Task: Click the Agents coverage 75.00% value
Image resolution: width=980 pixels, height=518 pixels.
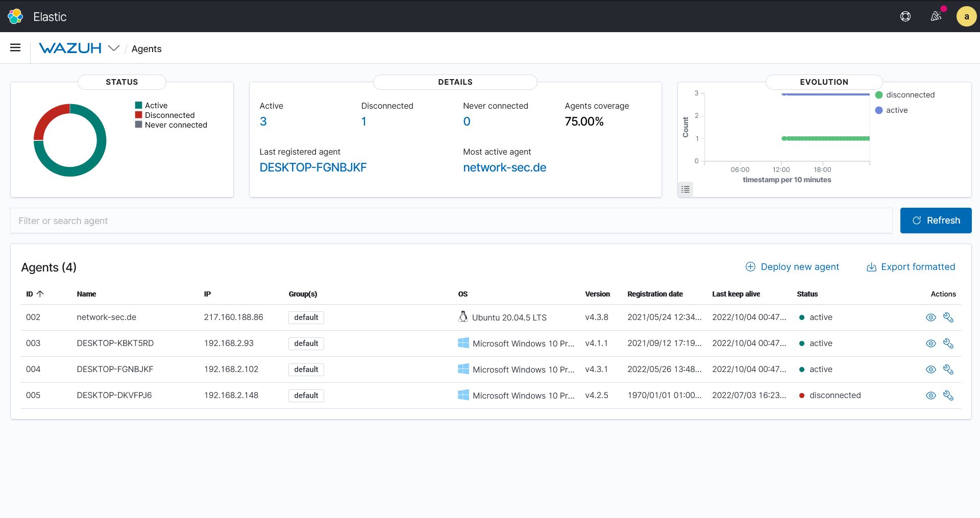Action: 584,121
